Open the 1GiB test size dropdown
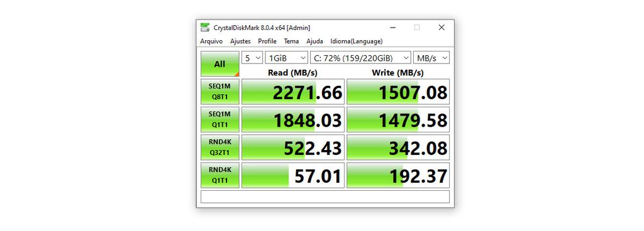This screenshot has width=644, height=231. click(x=287, y=58)
